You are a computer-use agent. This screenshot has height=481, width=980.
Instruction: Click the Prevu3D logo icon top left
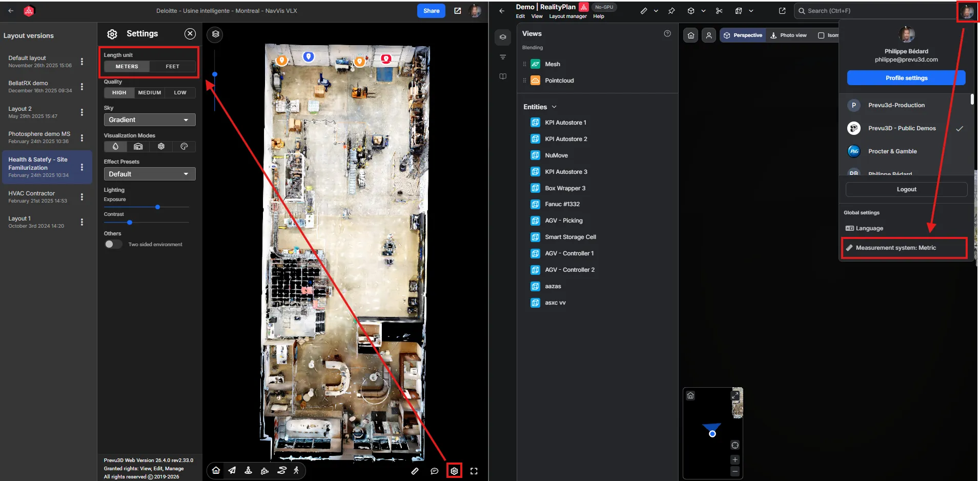point(29,11)
